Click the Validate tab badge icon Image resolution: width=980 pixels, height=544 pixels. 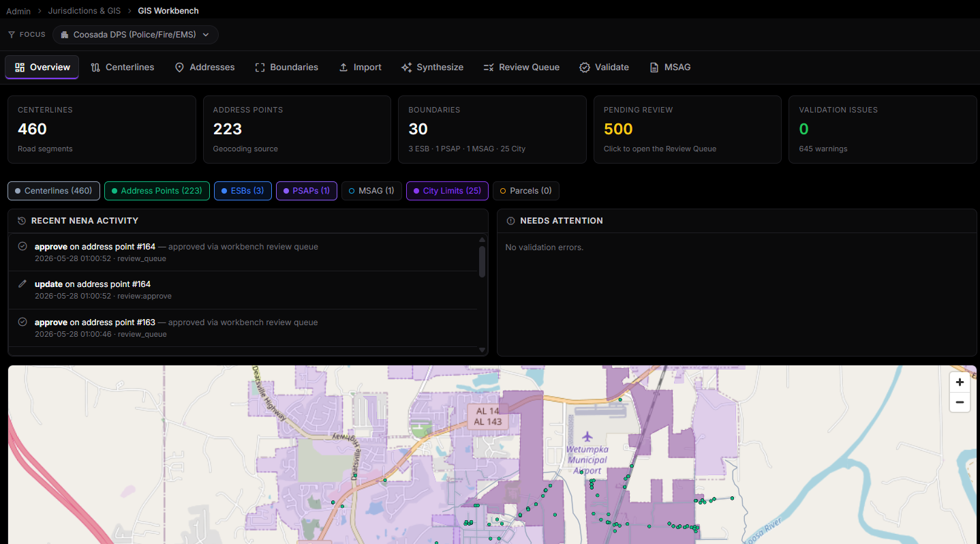585,67
